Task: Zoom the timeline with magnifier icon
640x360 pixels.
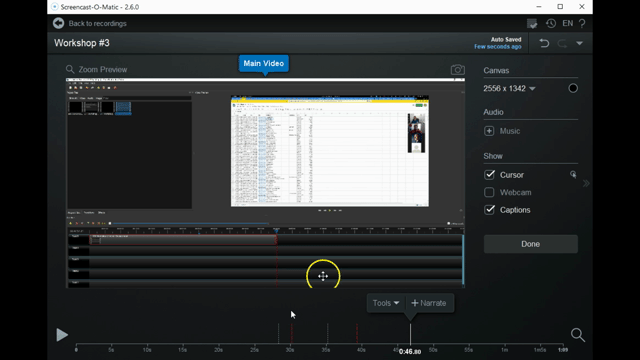Action: (x=578, y=335)
